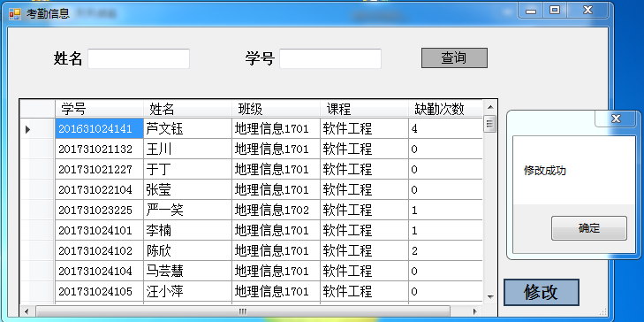This screenshot has width=644, height=322.
Task: Close the 修改成功 message dialog
Action: click(616, 119)
